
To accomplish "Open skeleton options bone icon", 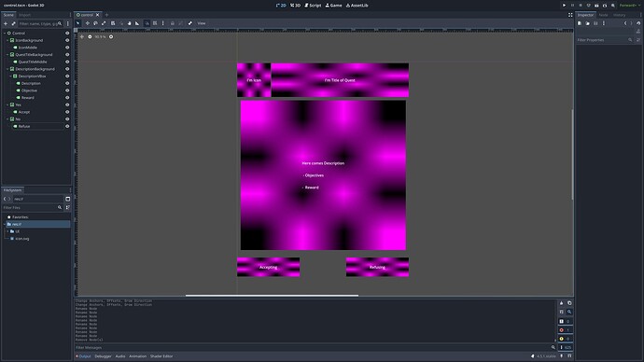I will [x=189, y=23].
